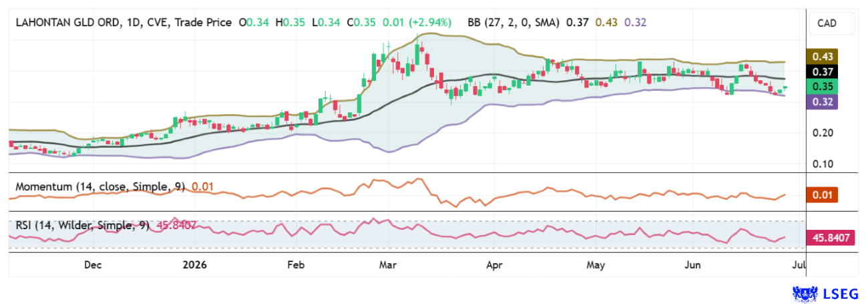This screenshot has width=868, height=304.
Task: Click the orange 0.01 momentum value tag
Action: coord(823,195)
